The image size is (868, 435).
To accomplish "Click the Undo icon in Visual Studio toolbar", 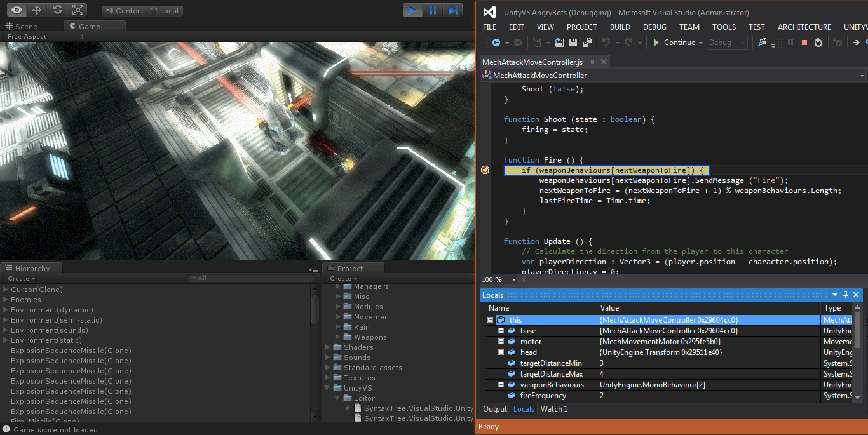I will point(607,42).
